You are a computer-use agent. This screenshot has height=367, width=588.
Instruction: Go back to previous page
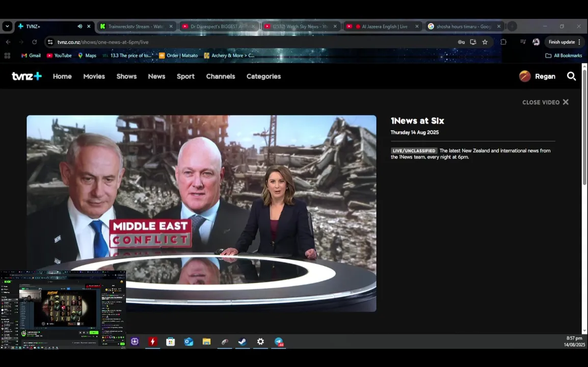[8, 42]
